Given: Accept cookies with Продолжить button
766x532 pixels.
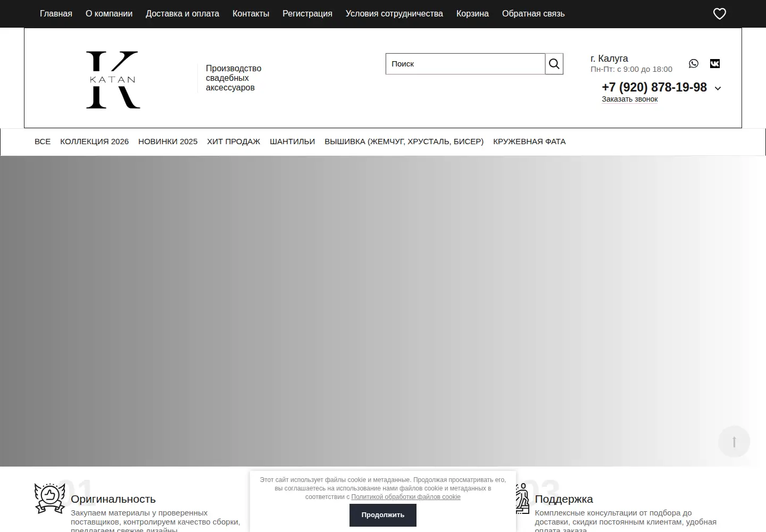Looking at the screenshot, I should tap(383, 515).
